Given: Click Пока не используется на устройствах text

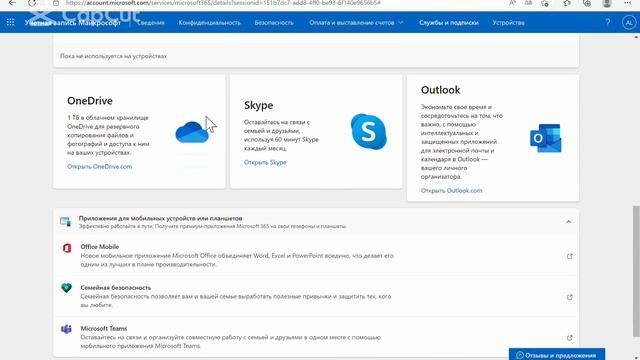Looking at the screenshot, I should (x=113, y=56).
